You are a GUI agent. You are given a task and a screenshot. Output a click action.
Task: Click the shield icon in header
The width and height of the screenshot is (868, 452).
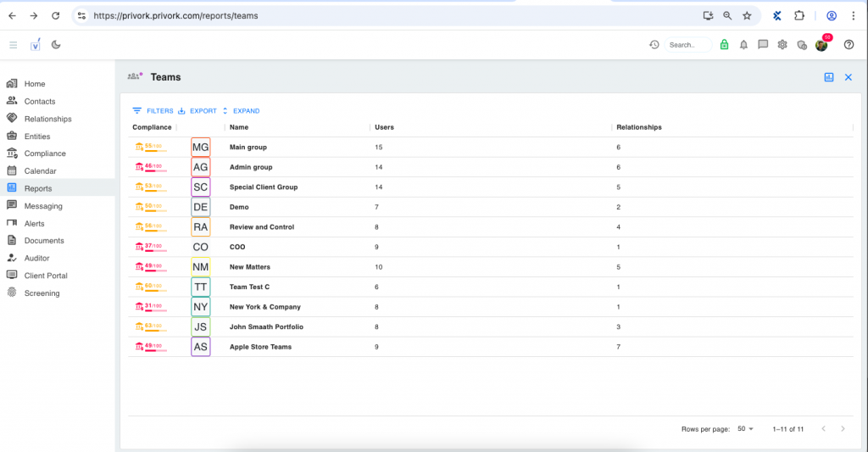tap(802, 45)
